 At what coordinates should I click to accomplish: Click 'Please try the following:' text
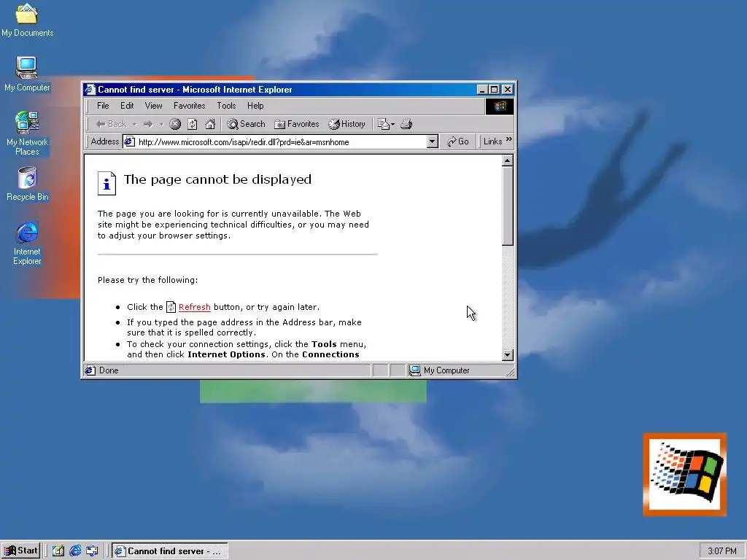click(x=147, y=280)
